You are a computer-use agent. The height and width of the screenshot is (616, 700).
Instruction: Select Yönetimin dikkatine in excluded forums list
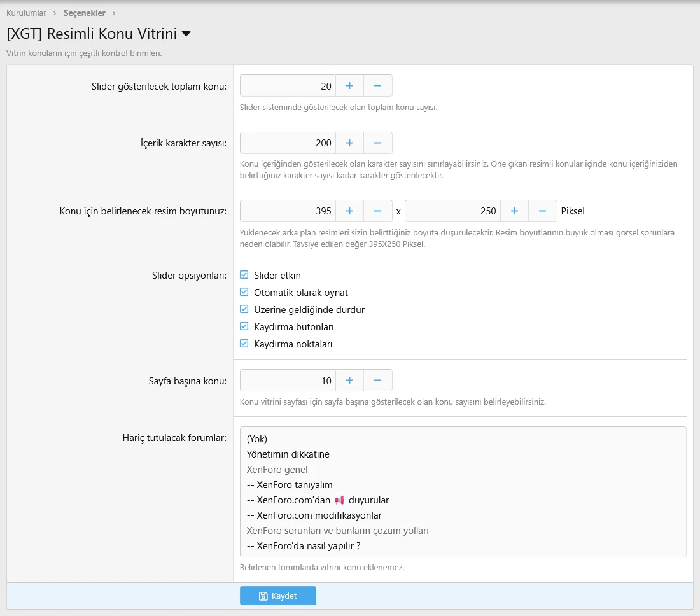tap(288, 454)
